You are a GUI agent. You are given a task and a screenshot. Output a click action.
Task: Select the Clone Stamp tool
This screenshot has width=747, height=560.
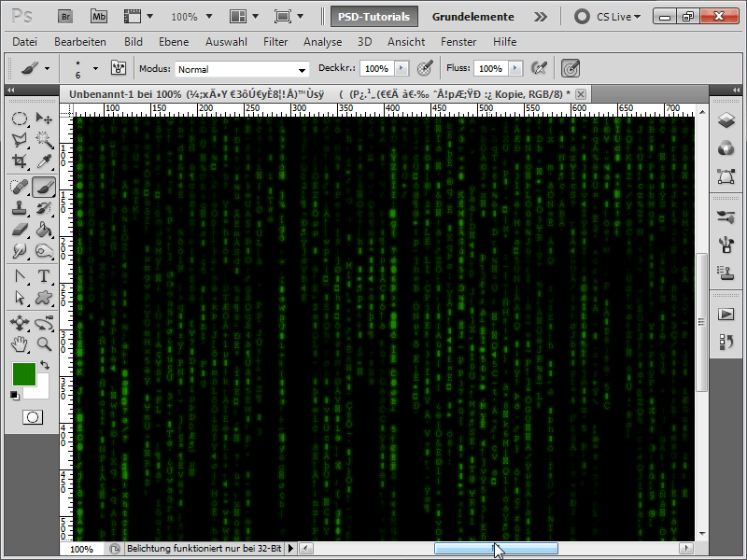19,208
